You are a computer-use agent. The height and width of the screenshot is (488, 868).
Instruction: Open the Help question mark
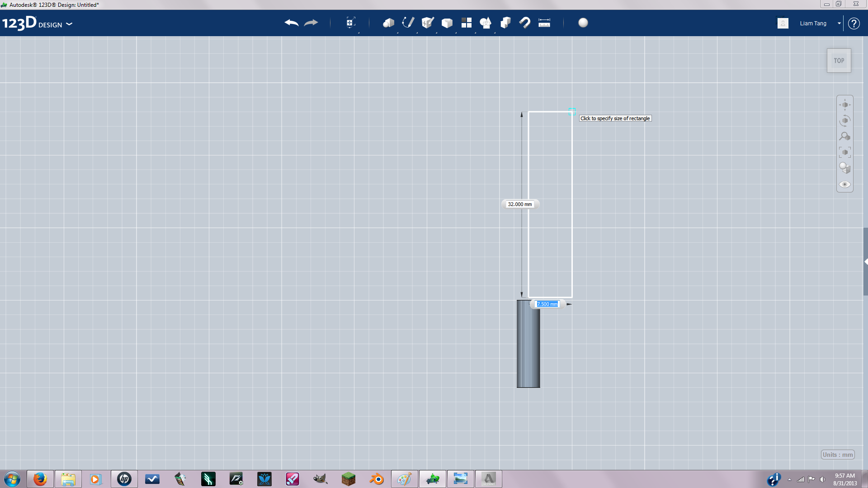[x=854, y=23]
